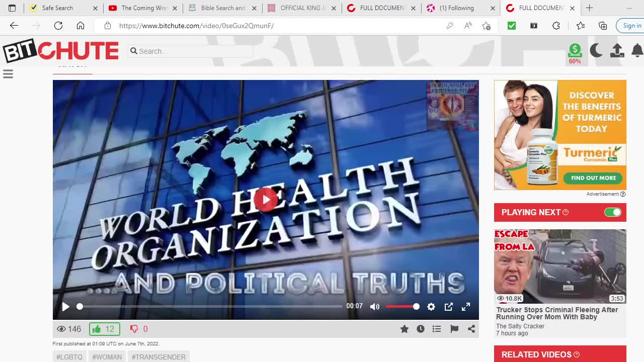Click the green dollar funding icon

pyautogui.click(x=575, y=50)
